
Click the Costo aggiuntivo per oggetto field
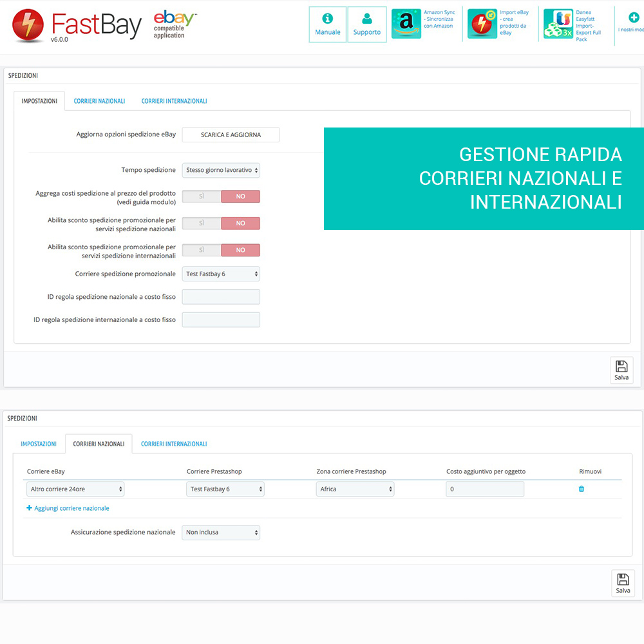point(484,489)
